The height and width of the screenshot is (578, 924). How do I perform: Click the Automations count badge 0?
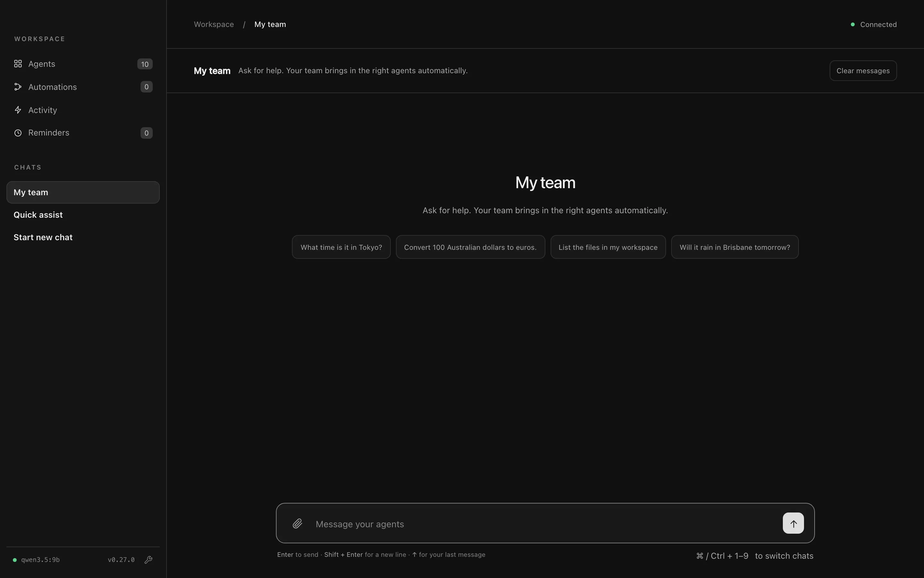click(x=146, y=87)
